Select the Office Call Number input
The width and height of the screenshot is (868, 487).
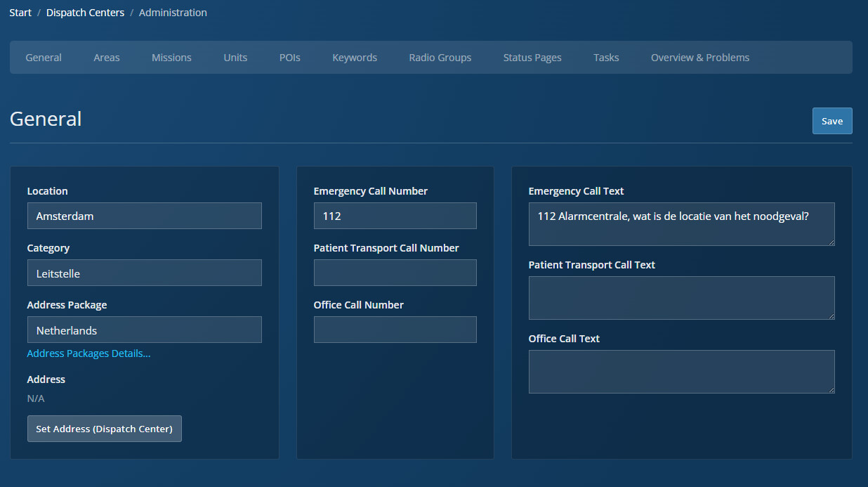pyautogui.click(x=395, y=330)
